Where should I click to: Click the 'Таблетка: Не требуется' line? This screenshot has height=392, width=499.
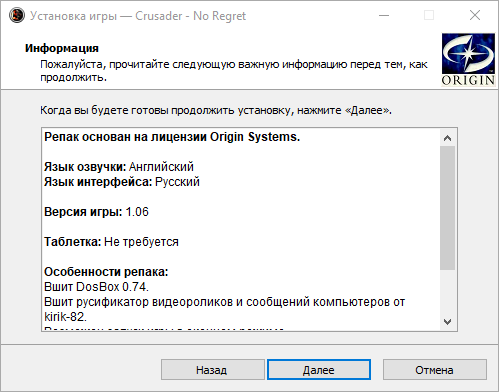click(111, 242)
